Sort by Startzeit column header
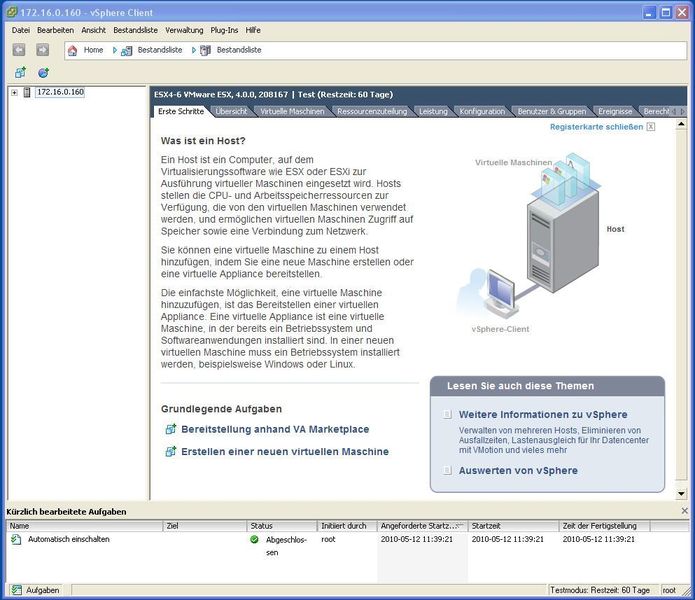 coord(513,526)
